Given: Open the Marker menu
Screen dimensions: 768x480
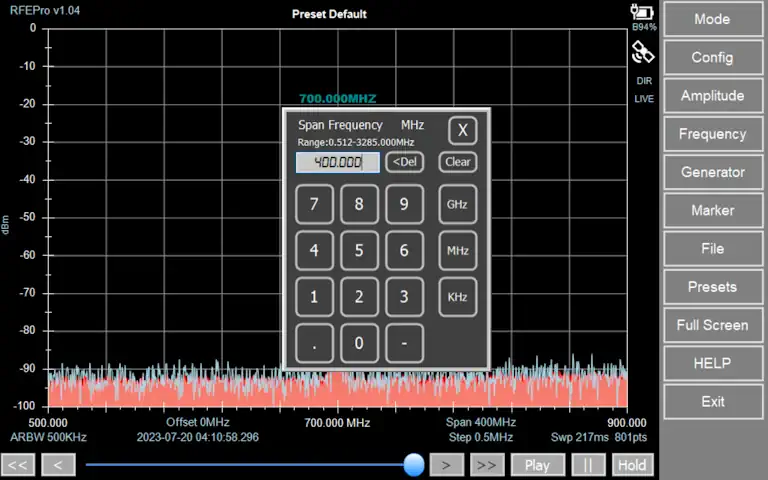Looking at the screenshot, I should click(x=712, y=210).
